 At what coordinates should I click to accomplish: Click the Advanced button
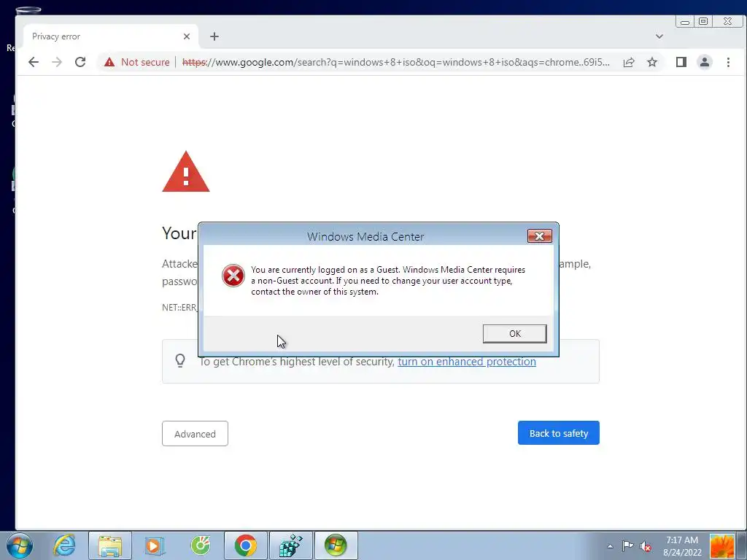pos(195,433)
